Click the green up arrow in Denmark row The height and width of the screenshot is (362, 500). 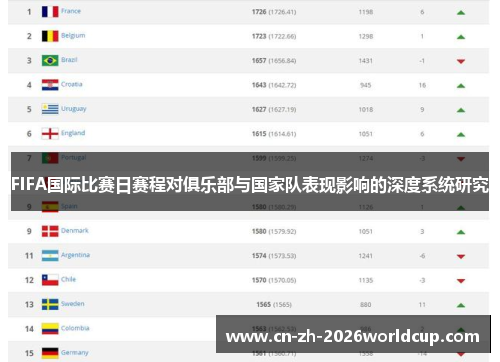point(461,232)
